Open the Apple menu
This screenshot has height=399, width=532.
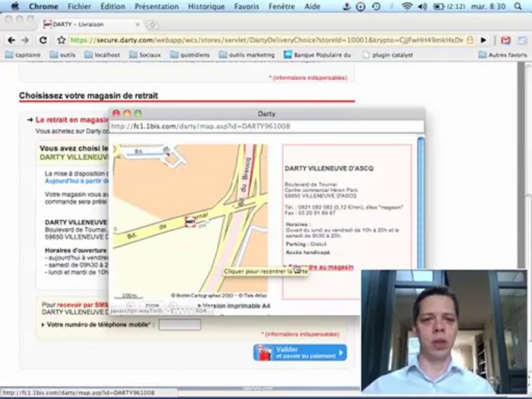click(16, 6)
